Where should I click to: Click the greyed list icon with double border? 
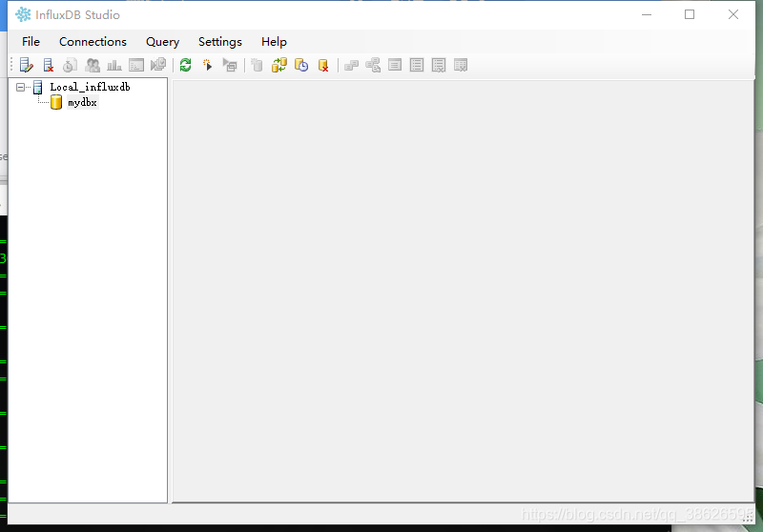point(417,65)
